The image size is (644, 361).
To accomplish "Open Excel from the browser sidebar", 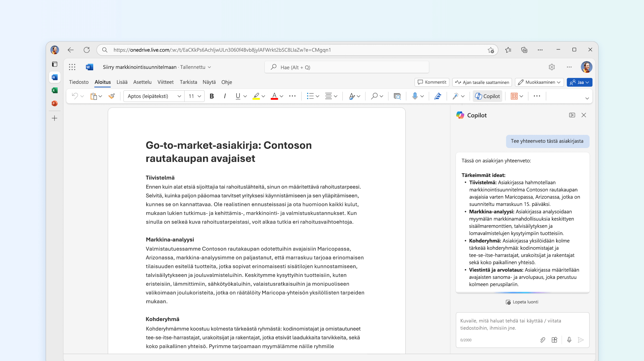I will [55, 90].
